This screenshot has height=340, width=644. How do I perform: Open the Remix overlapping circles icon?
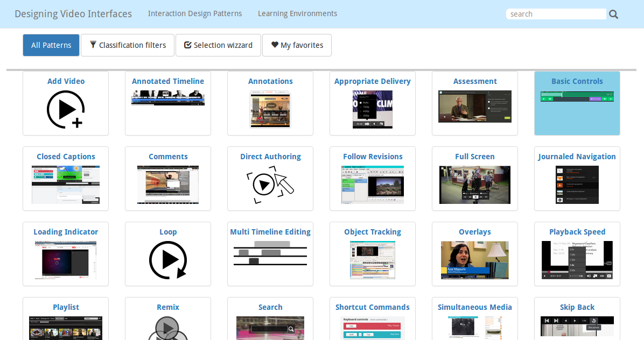click(x=168, y=328)
